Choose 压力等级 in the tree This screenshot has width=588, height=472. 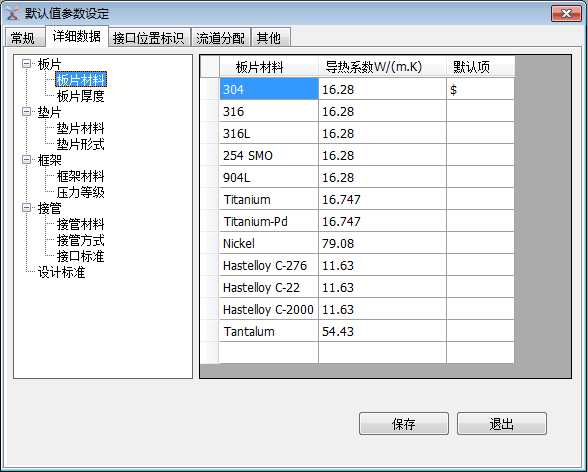tap(80, 192)
